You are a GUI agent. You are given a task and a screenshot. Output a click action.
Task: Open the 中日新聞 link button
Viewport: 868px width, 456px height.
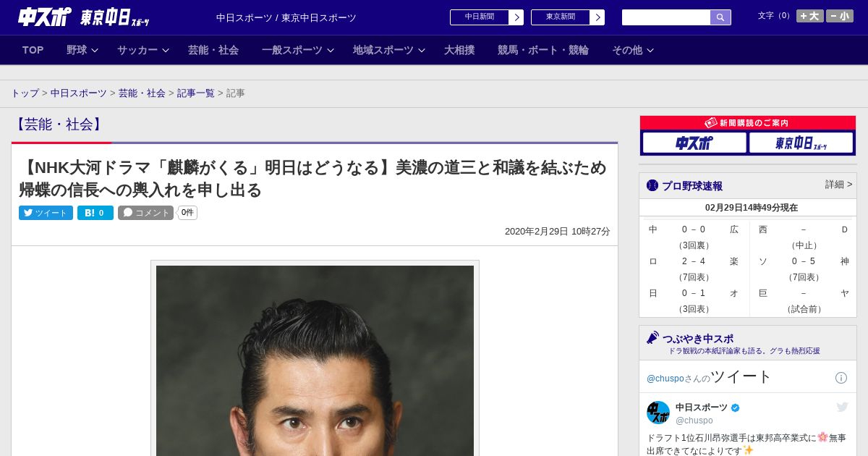480,17
